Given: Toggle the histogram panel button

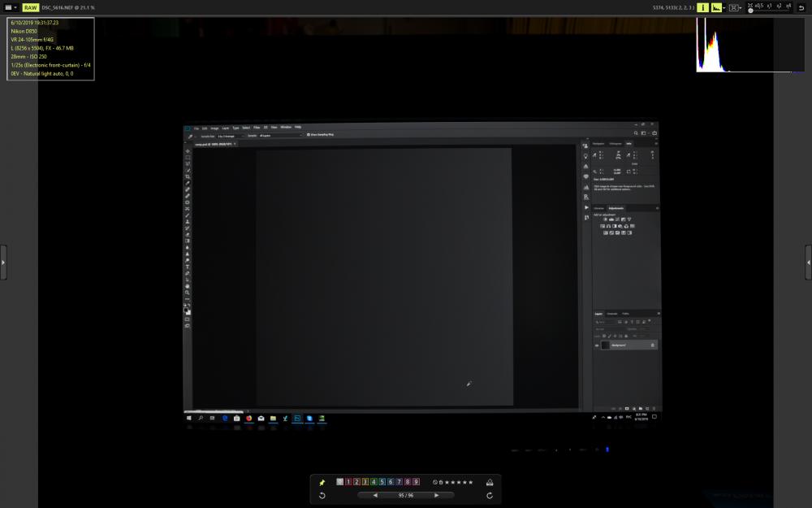Looking at the screenshot, I should pos(717,8).
